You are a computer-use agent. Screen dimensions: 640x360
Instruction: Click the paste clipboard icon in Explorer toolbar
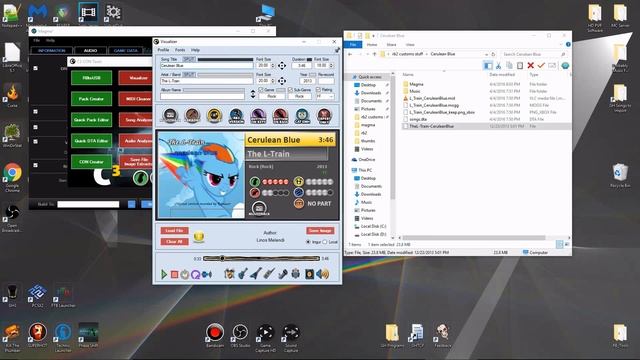tap(520, 65)
